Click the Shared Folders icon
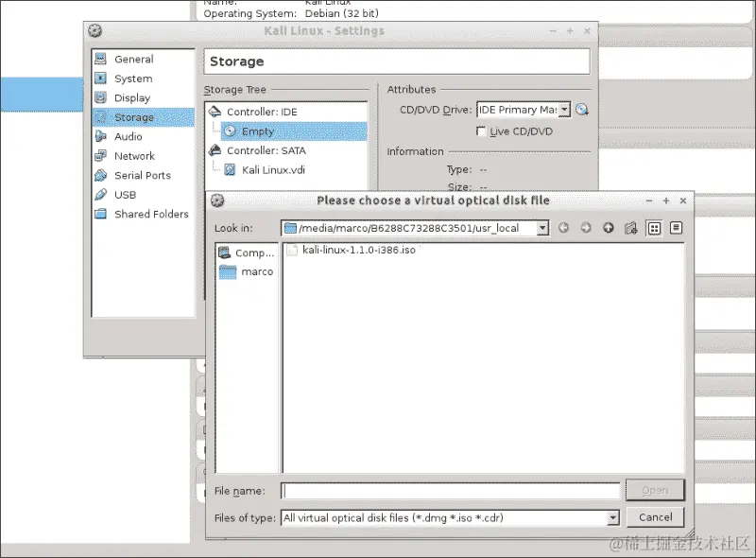Viewport: 756px width, 558px height. (x=101, y=214)
